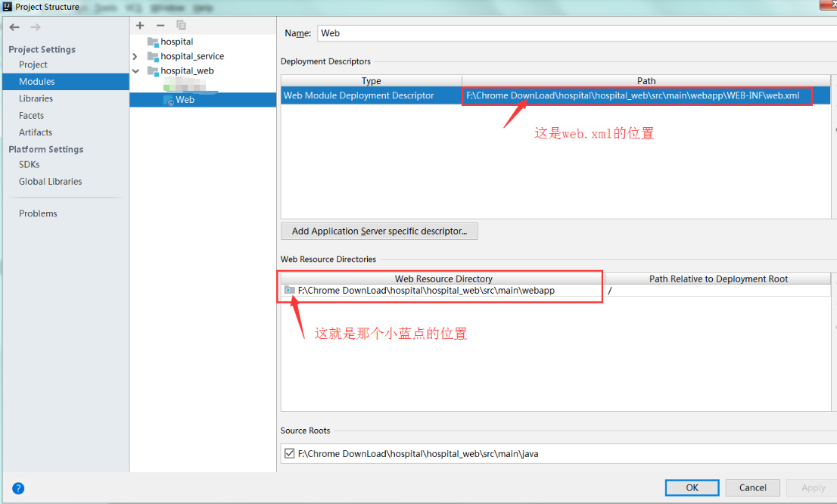Screen dimensions: 837x504
Task: Select Web Module Deployment Descriptor cell
Action: (372, 95)
